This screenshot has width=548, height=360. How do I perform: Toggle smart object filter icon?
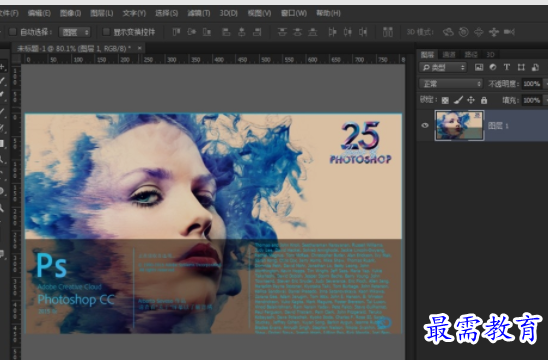click(x=535, y=67)
